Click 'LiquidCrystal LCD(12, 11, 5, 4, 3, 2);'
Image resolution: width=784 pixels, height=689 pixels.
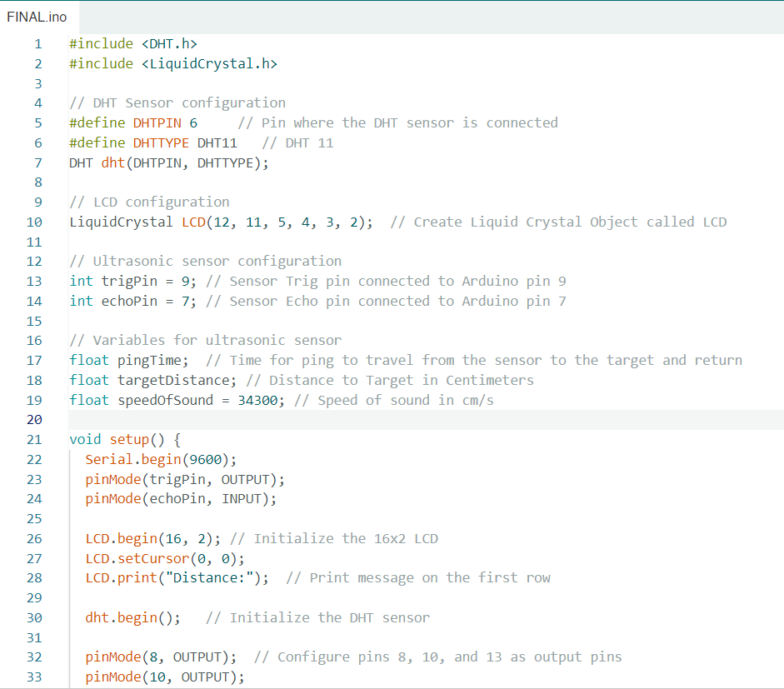[221, 222]
